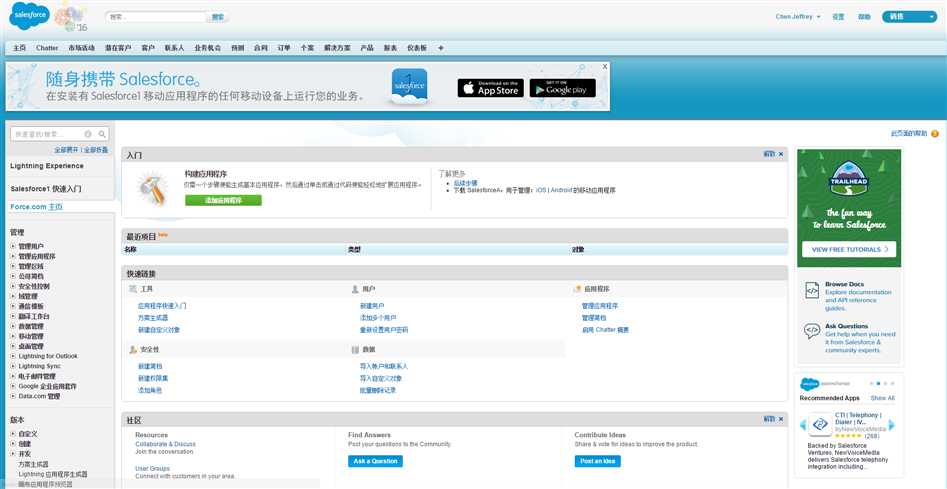
Task: Open the 仪表板 dashboards tab
Action: coord(417,48)
